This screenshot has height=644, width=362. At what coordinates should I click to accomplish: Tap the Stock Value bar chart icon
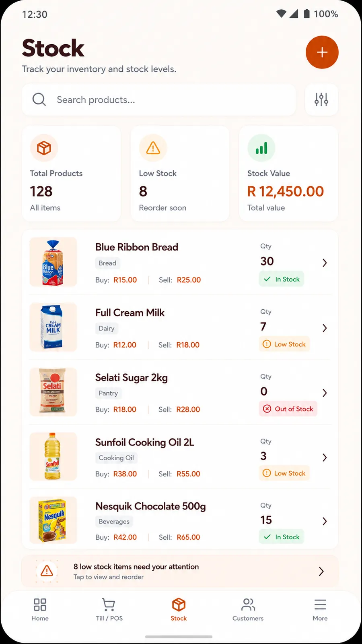(x=261, y=148)
